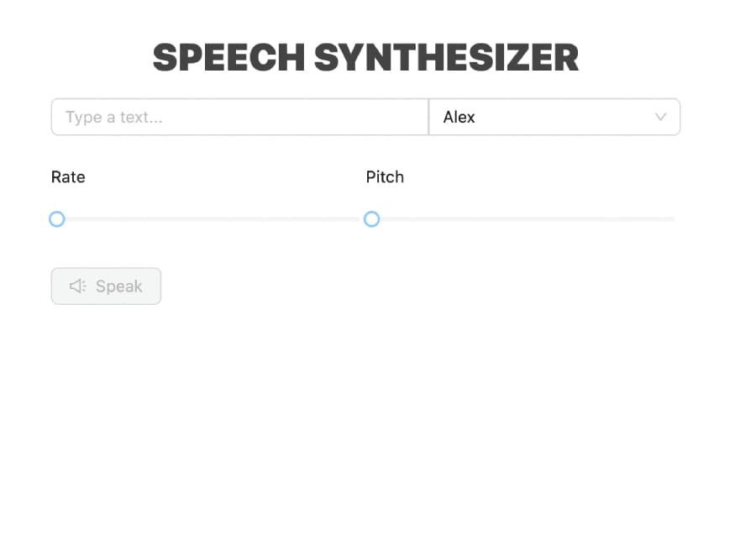Click the speaker icon on Speak button
Viewport: 756px width, 546px height.
pos(77,286)
